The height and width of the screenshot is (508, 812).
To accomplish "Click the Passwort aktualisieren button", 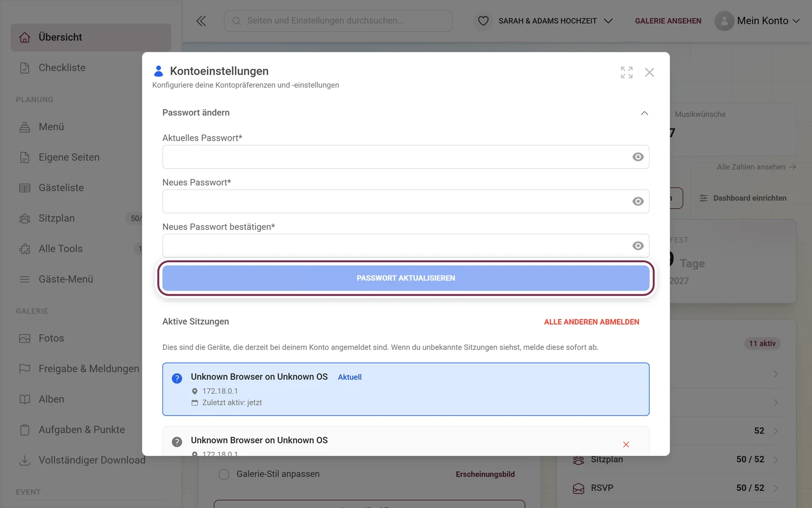I will [406, 278].
